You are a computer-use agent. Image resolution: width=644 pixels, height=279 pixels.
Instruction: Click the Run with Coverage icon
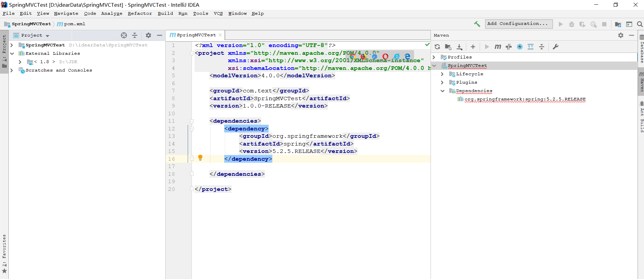(x=582, y=24)
